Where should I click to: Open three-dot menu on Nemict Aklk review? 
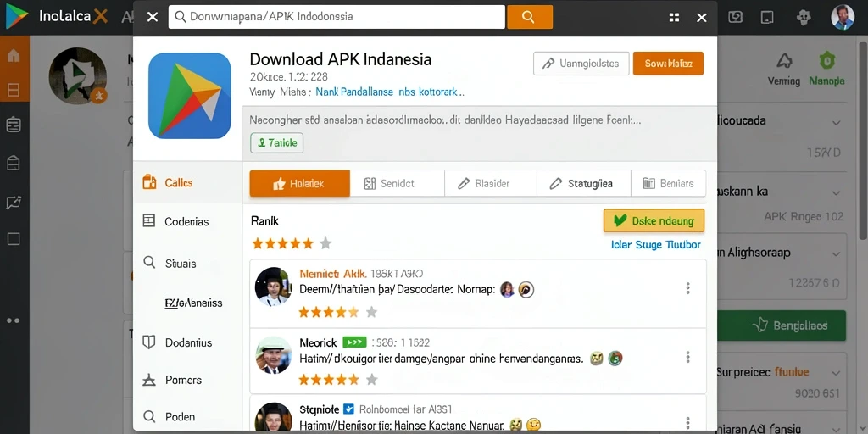(687, 288)
